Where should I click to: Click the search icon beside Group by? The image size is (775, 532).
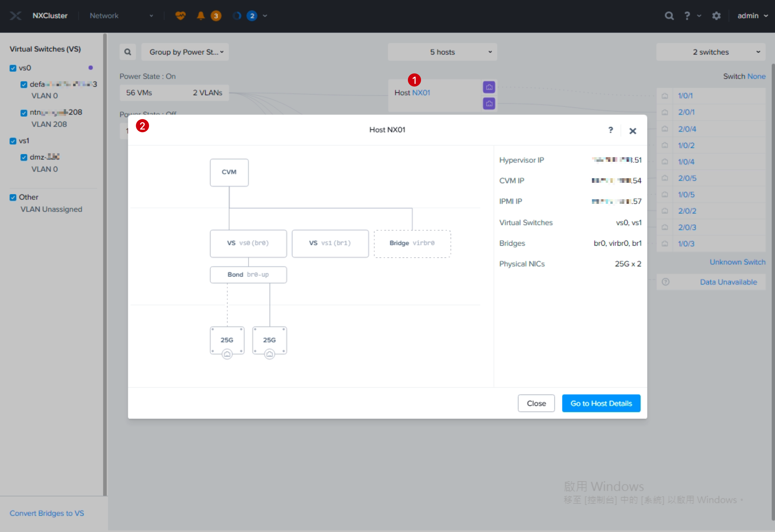[128, 52]
